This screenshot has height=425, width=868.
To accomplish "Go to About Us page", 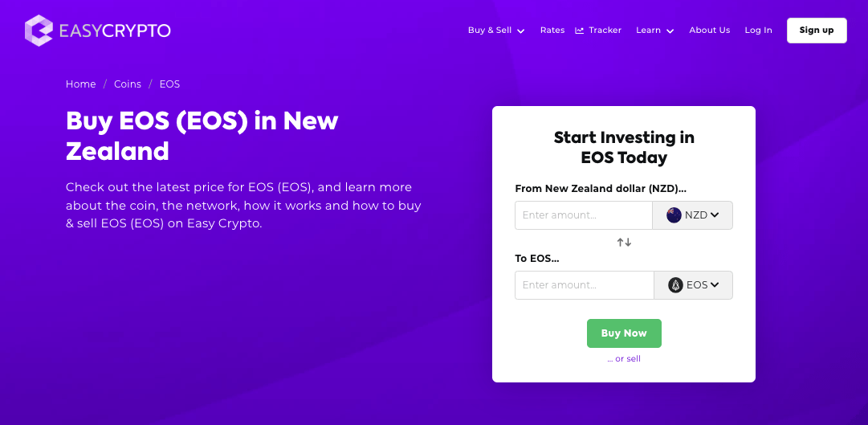I will (709, 31).
